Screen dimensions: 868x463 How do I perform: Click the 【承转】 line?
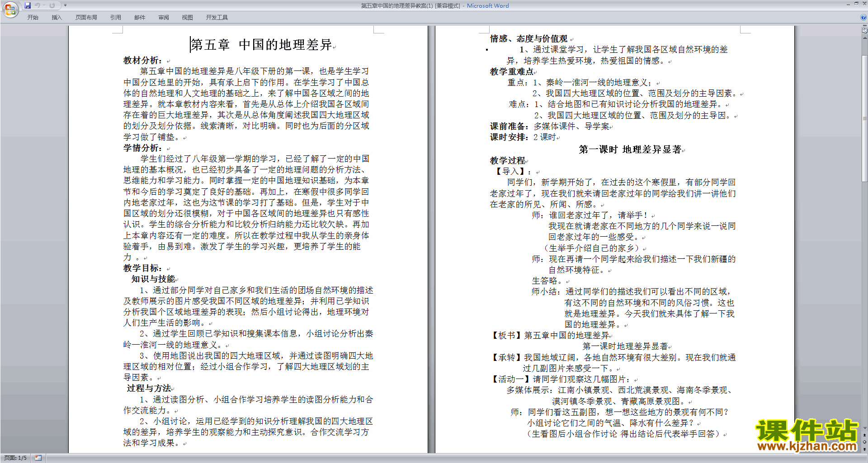(x=613, y=358)
